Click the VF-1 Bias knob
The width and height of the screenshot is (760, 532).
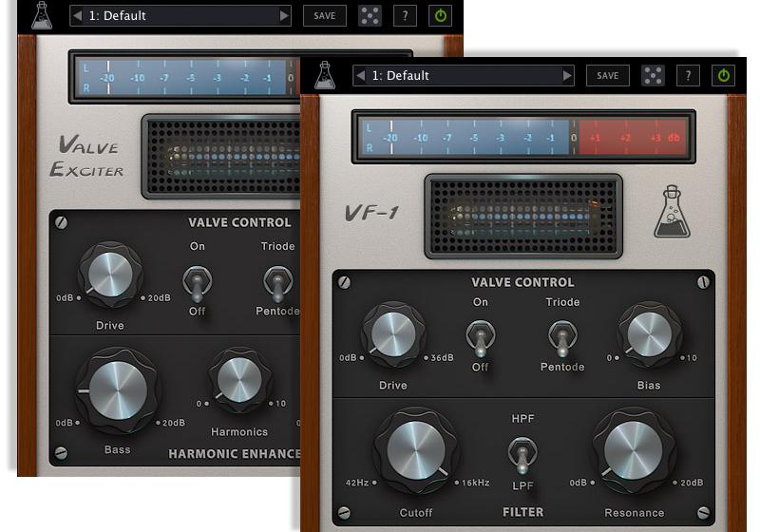[650, 335]
